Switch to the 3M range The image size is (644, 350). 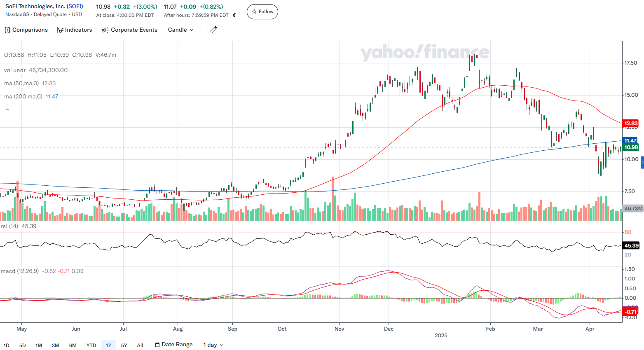(55, 345)
